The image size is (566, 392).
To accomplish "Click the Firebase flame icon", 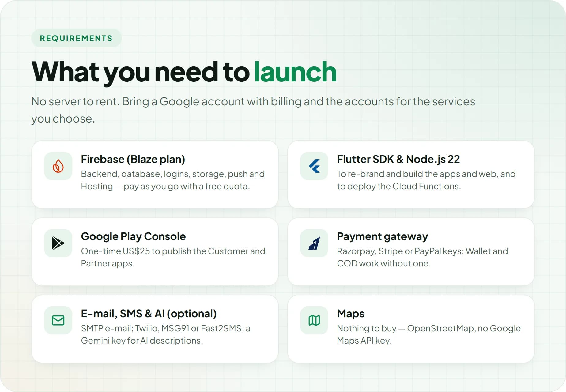I will coord(58,166).
